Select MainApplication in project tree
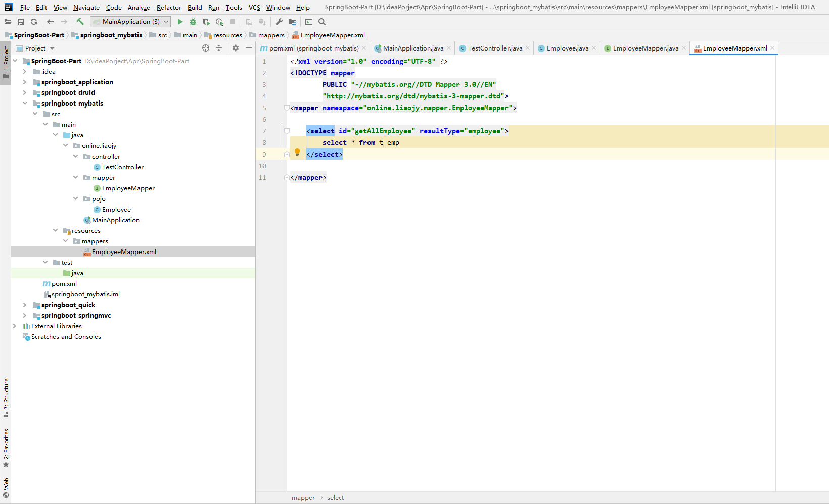The width and height of the screenshot is (829, 504). coord(115,220)
